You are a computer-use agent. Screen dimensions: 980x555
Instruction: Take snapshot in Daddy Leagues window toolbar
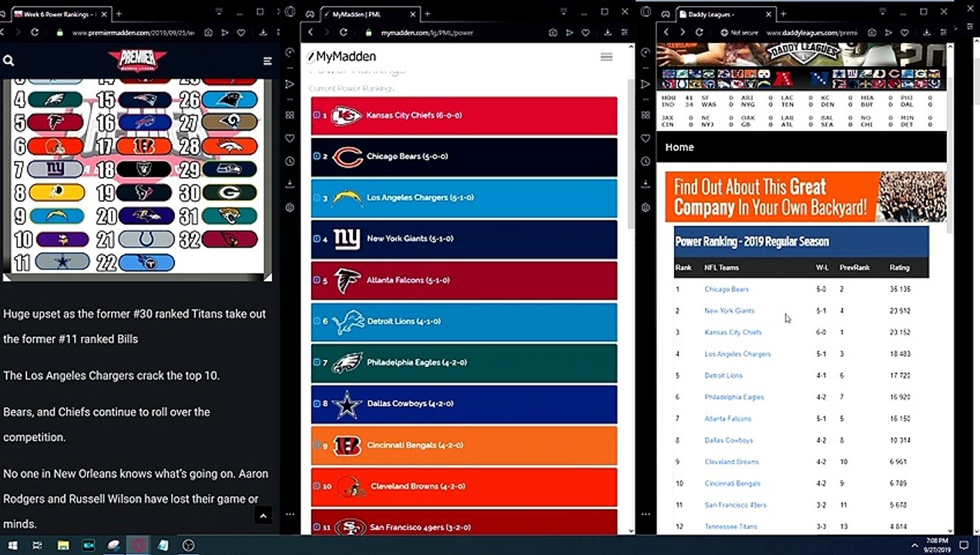(x=872, y=32)
